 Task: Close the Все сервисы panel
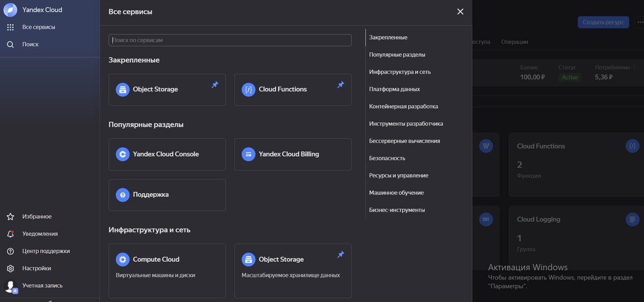pos(460,11)
